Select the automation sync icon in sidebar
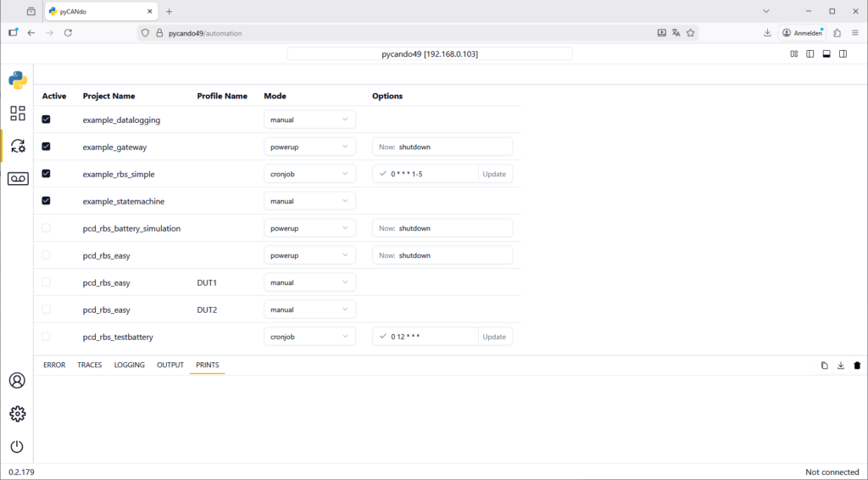Viewport: 868px width, 480px height. tap(17, 146)
